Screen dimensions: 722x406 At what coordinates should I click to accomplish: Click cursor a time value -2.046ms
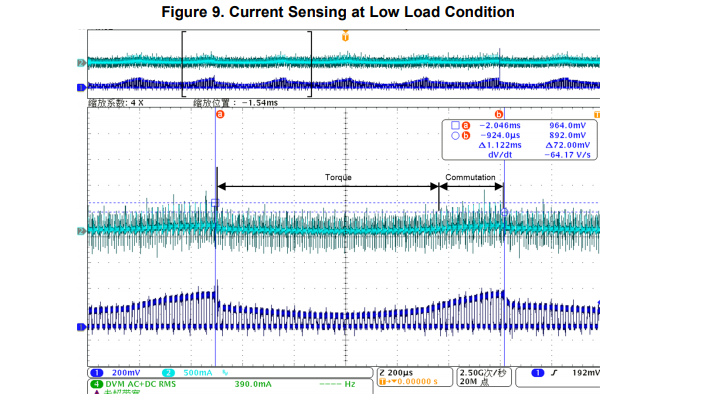(x=500, y=125)
